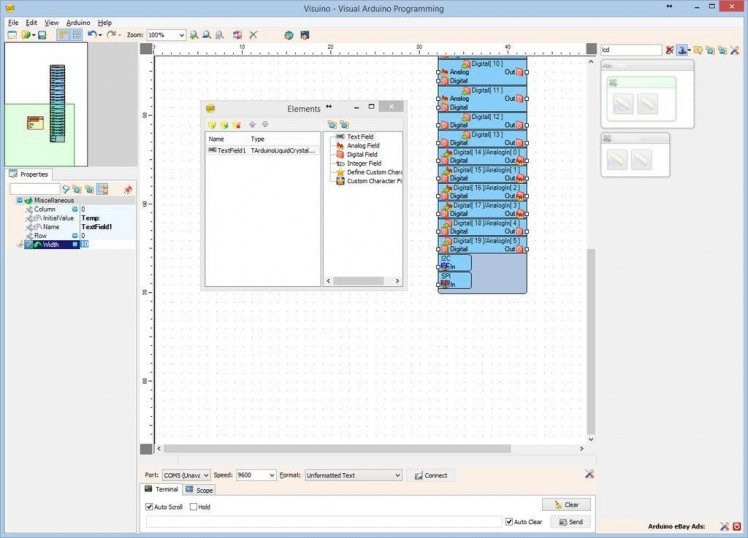The width and height of the screenshot is (748, 538).
Task: Toggle the grid display toolbar icon
Action: click(75, 35)
